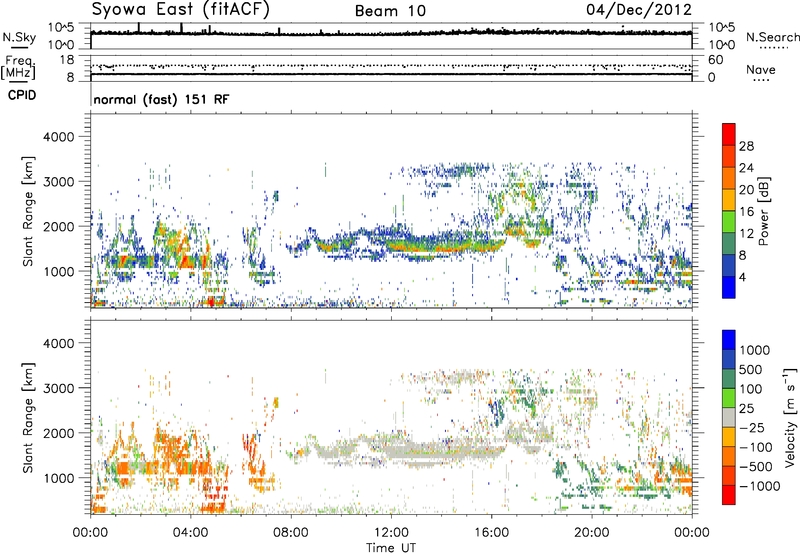Click the '04:00' time tick label
The width and height of the screenshot is (800, 554).
click(191, 533)
